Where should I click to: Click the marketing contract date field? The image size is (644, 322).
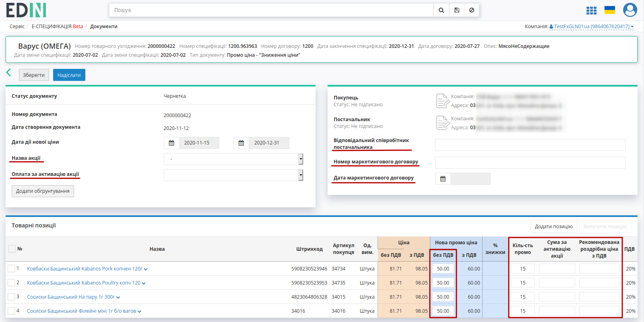pyautogui.click(x=470, y=179)
